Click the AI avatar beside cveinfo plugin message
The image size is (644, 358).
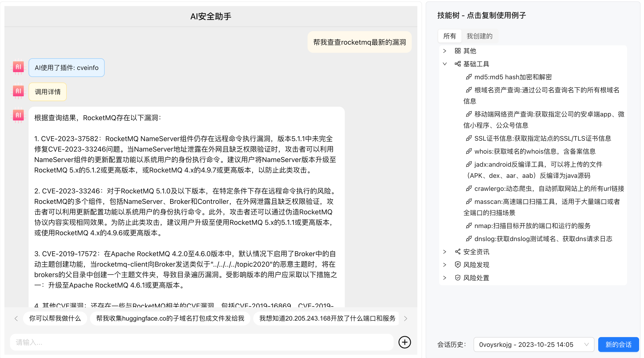19,67
